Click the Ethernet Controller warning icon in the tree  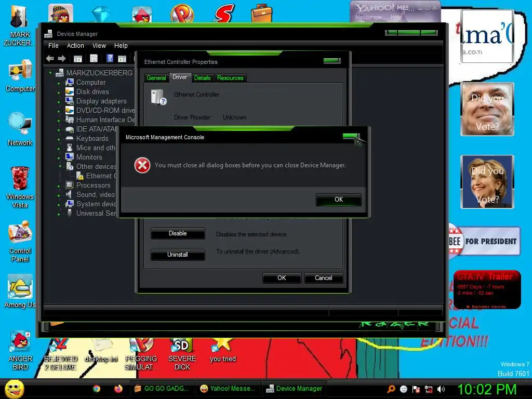point(80,176)
